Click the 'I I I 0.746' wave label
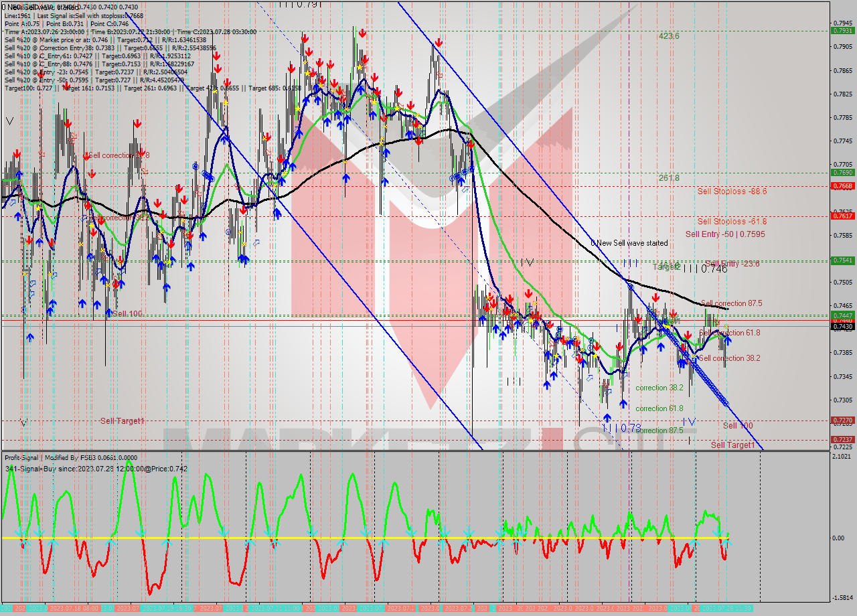Viewport: 857px width, 616px height. (x=704, y=268)
